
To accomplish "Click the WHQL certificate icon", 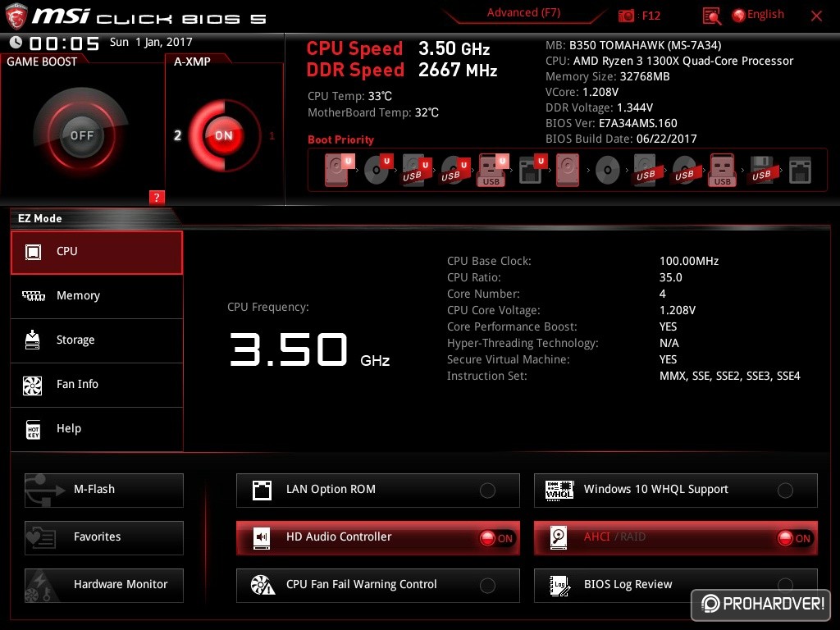I will point(559,490).
